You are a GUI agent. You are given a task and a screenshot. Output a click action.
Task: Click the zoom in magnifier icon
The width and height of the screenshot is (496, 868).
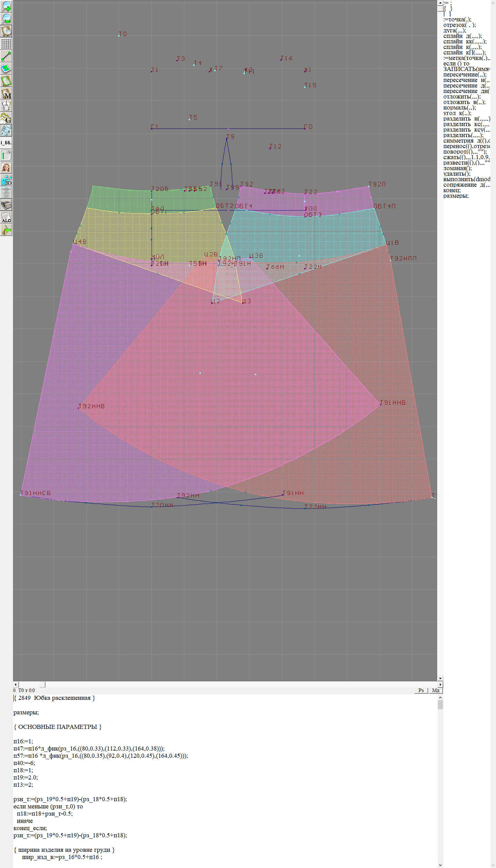(6, 6)
